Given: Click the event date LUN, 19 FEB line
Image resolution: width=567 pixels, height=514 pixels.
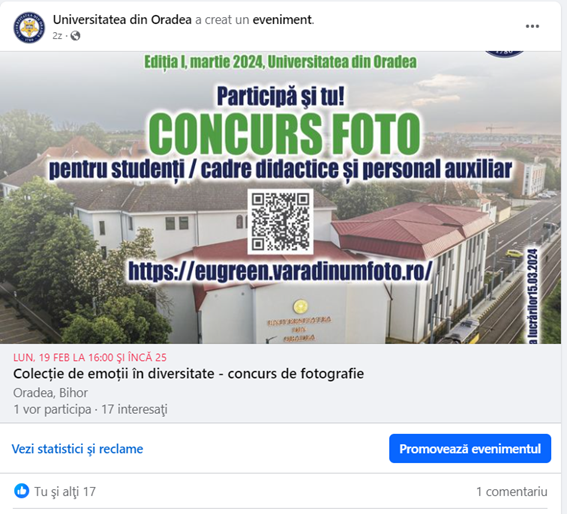Looking at the screenshot, I should (90, 357).
